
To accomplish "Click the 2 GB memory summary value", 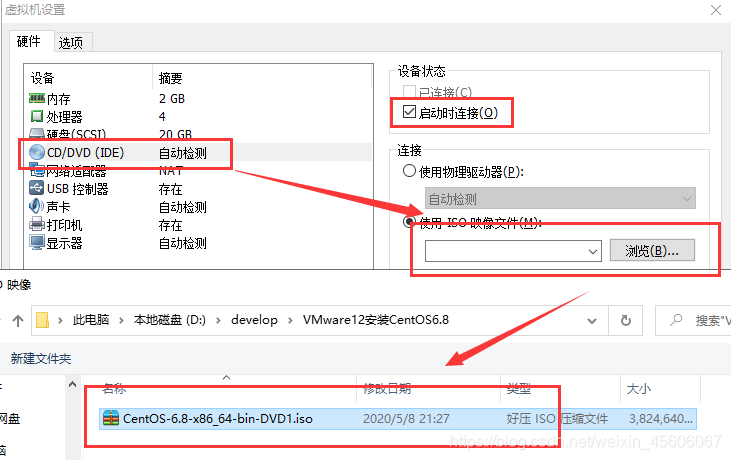I will coord(172,98).
